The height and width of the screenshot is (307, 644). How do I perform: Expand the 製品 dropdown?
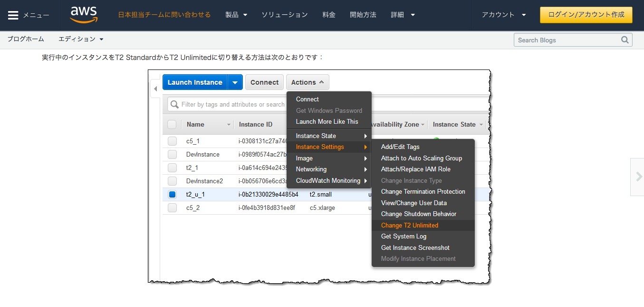236,15
